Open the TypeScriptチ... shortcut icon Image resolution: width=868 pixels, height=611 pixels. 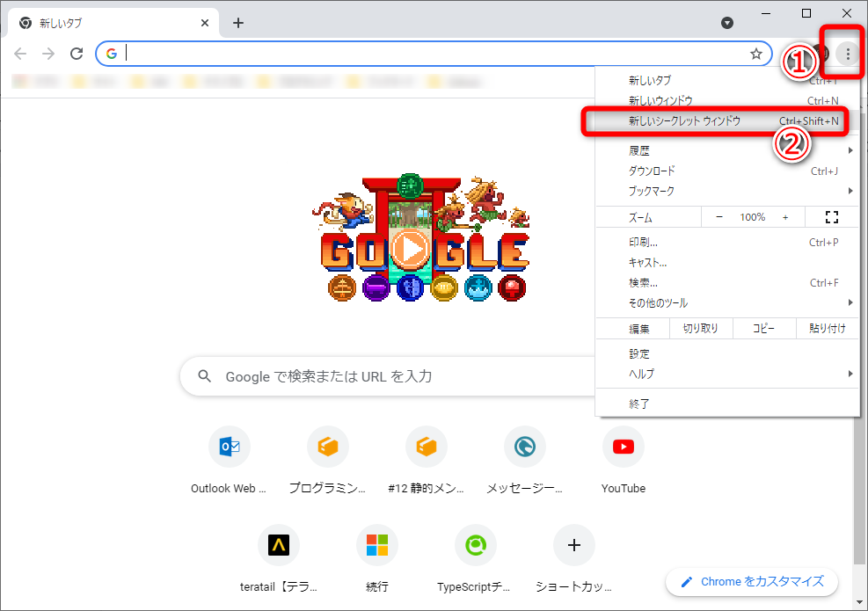point(476,544)
